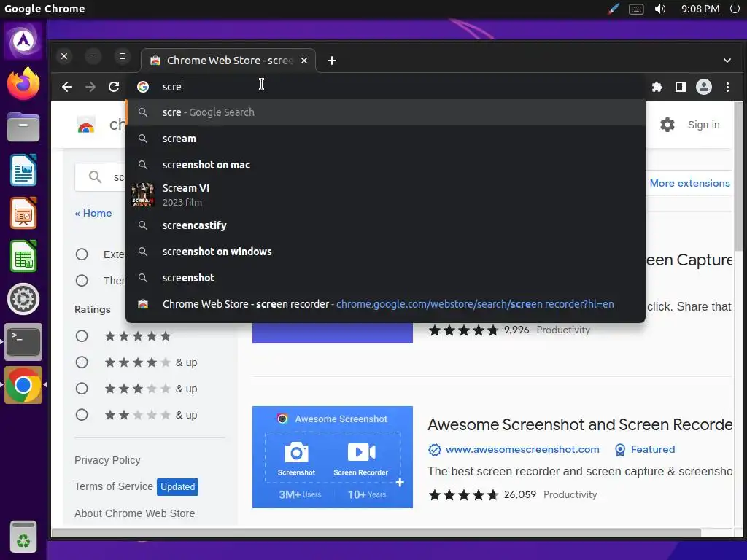Image resolution: width=747 pixels, height=560 pixels.
Task: Open Awesome Screenshot extension thumbnail
Action: pyautogui.click(x=333, y=457)
